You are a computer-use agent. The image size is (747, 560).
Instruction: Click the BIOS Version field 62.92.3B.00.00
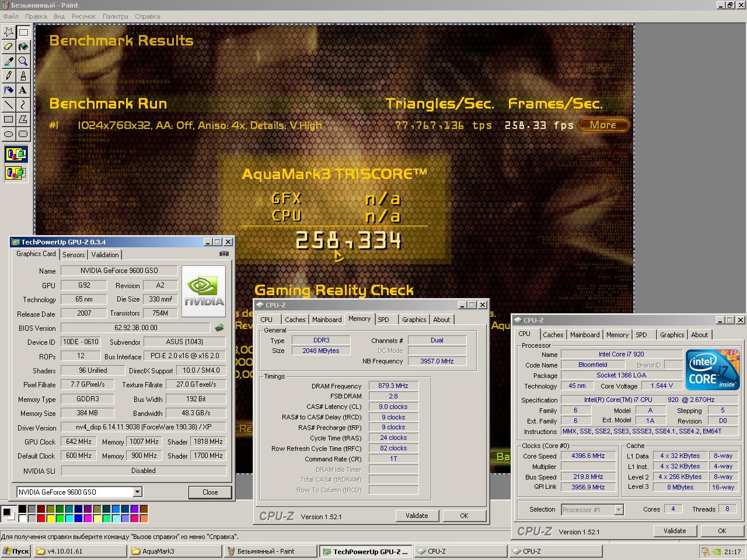pyautogui.click(x=135, y=328)
